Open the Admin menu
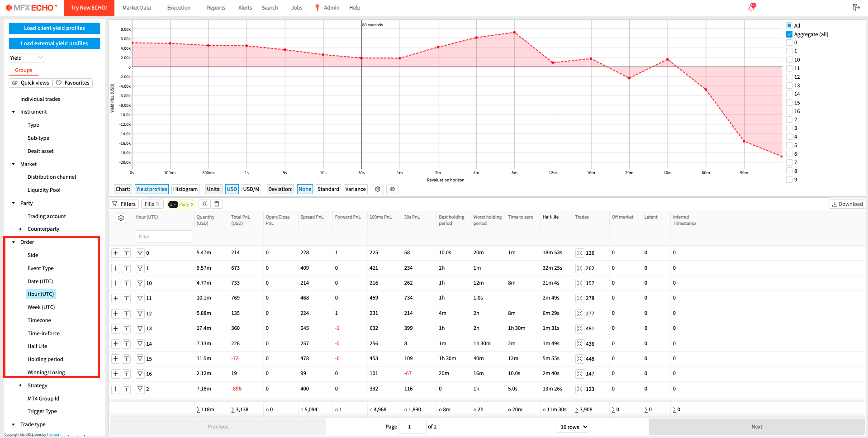 click(x=332, y=8)
